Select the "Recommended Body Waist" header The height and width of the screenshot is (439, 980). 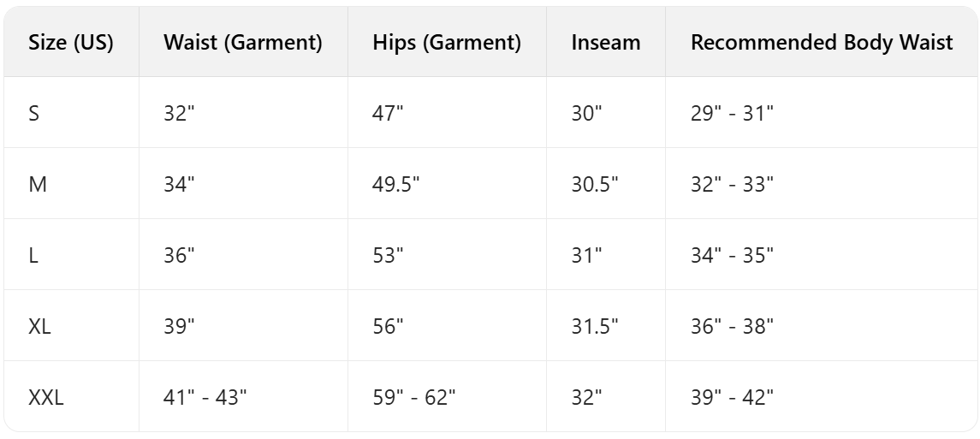tap(822, 44)
